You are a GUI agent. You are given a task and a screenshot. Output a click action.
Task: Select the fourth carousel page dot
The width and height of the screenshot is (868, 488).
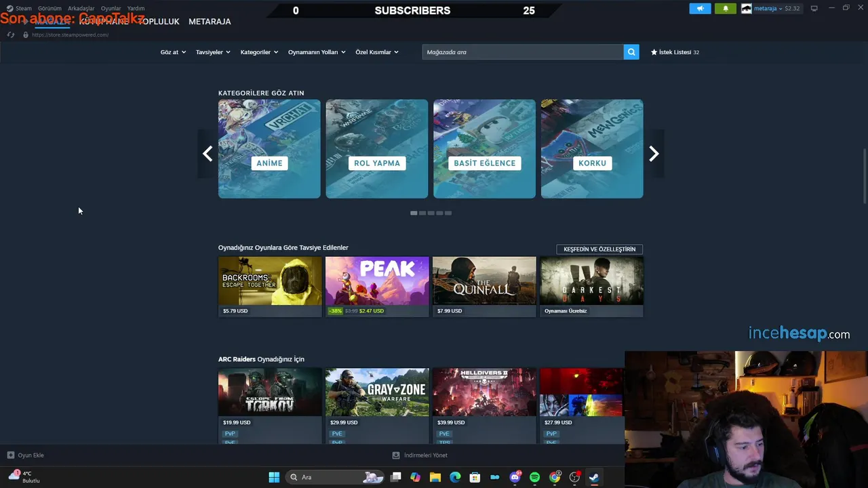point(439,213)
